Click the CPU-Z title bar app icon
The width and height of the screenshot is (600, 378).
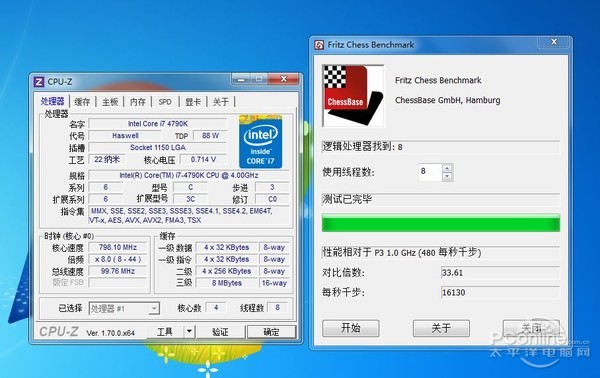click(39, 82)
